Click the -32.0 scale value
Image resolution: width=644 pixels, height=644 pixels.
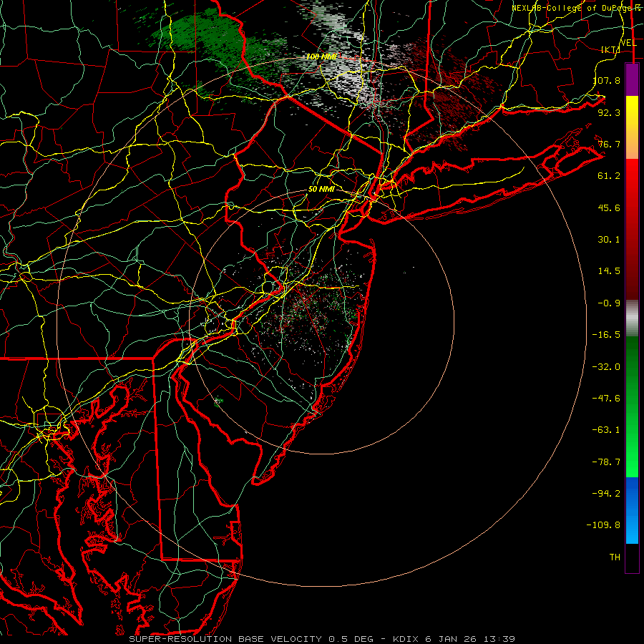(x=606, y=366)
